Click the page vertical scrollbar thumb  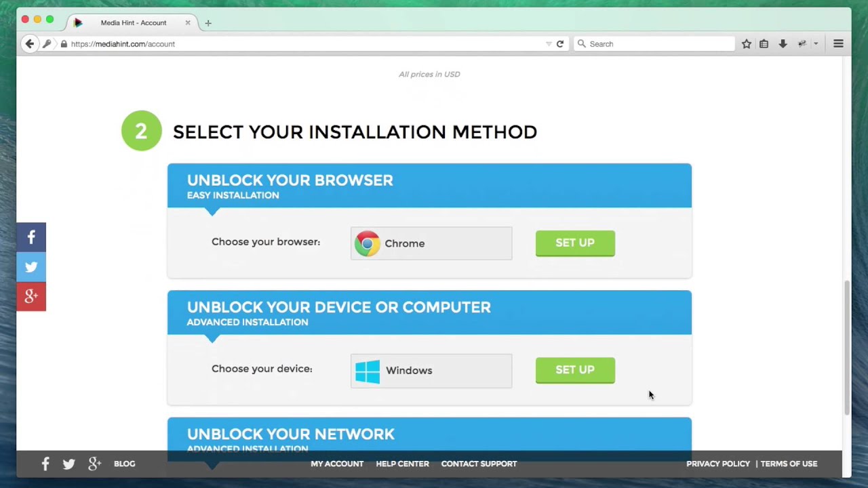click(846, 346)
